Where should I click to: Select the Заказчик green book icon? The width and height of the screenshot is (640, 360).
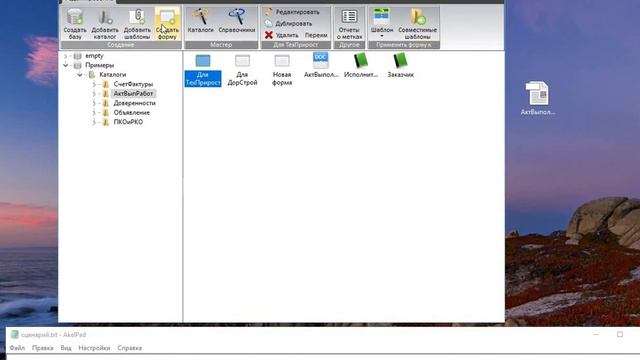click(400, 65)
